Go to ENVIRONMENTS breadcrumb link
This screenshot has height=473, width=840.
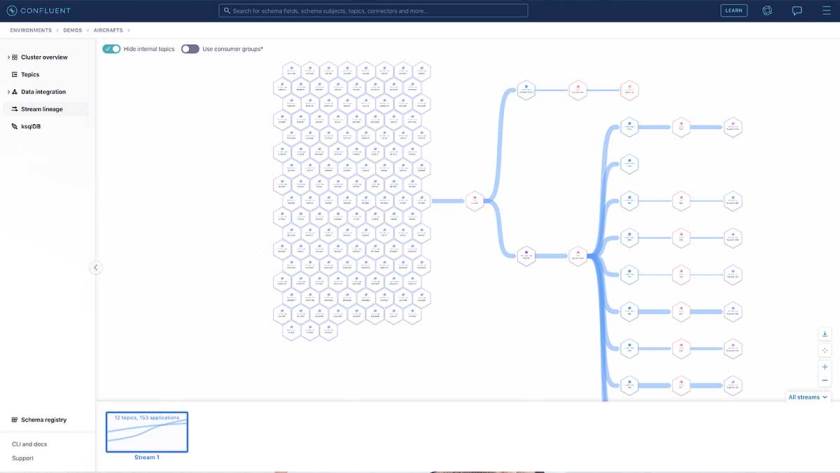tap(31, 30)
